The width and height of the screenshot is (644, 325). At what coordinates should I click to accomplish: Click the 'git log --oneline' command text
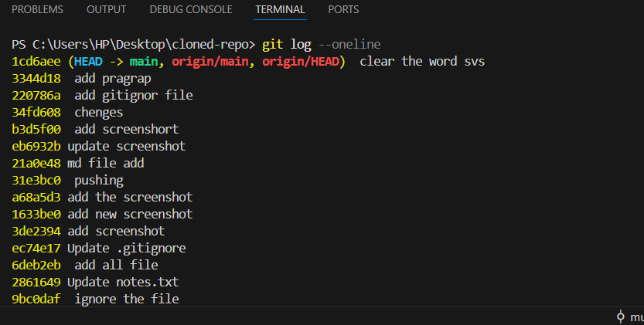[322, 44]
